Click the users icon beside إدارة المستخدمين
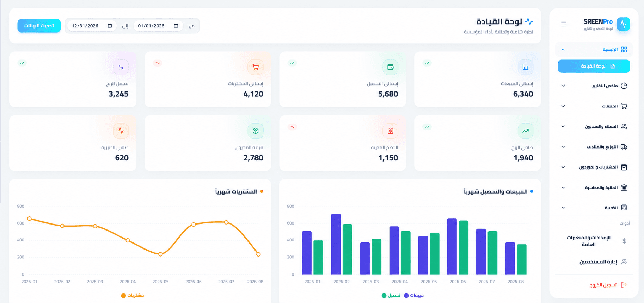 point(624,262)
